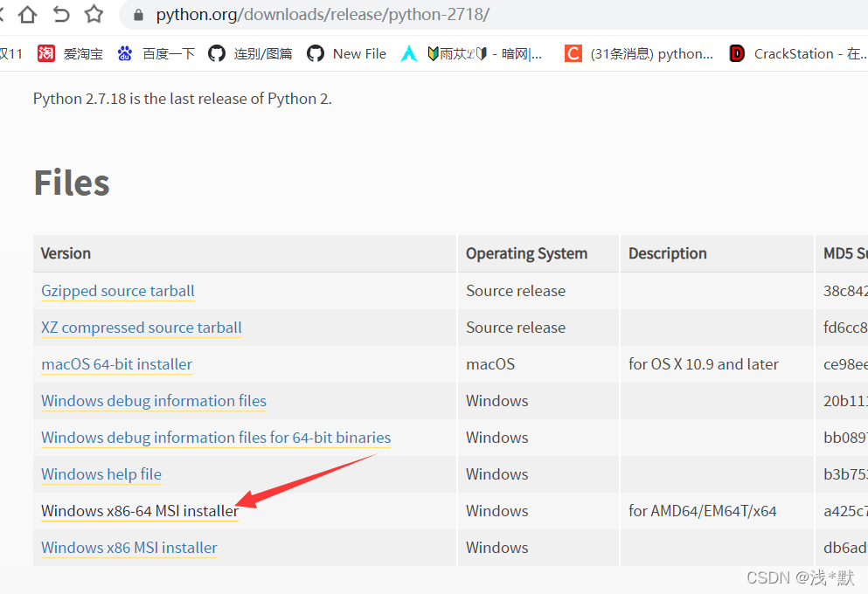Image resolution: width=868 pixels, height=594 pixels.
Task: Open the 连别/图篇 GitHub bookmark
Action: pyautogui.click(x=250, y=54)
